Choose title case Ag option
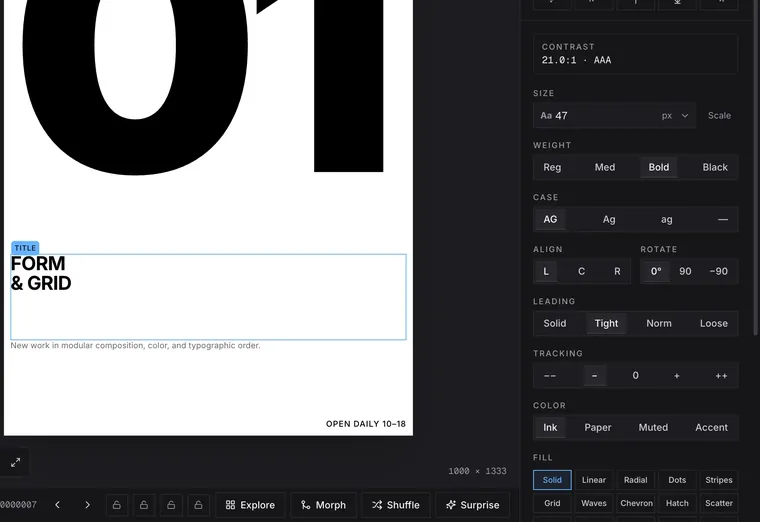Viewport: 760px width, 522px height. point(609,219)
